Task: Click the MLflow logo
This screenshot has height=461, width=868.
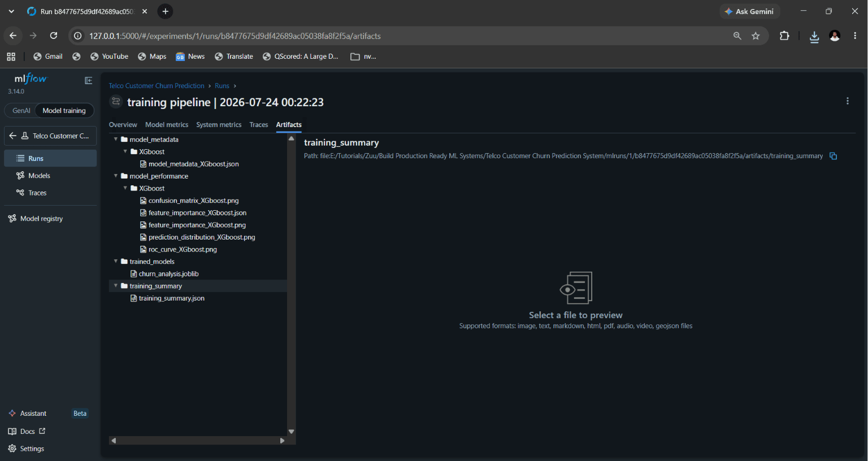Action: click(31, 79)
